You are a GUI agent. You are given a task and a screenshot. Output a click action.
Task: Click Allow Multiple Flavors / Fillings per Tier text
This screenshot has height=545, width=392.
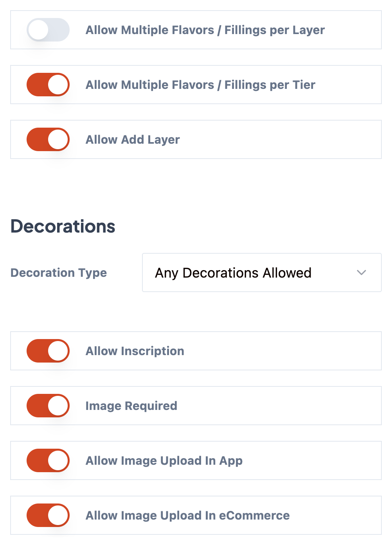pyautogui.click(x=200, y=85)
